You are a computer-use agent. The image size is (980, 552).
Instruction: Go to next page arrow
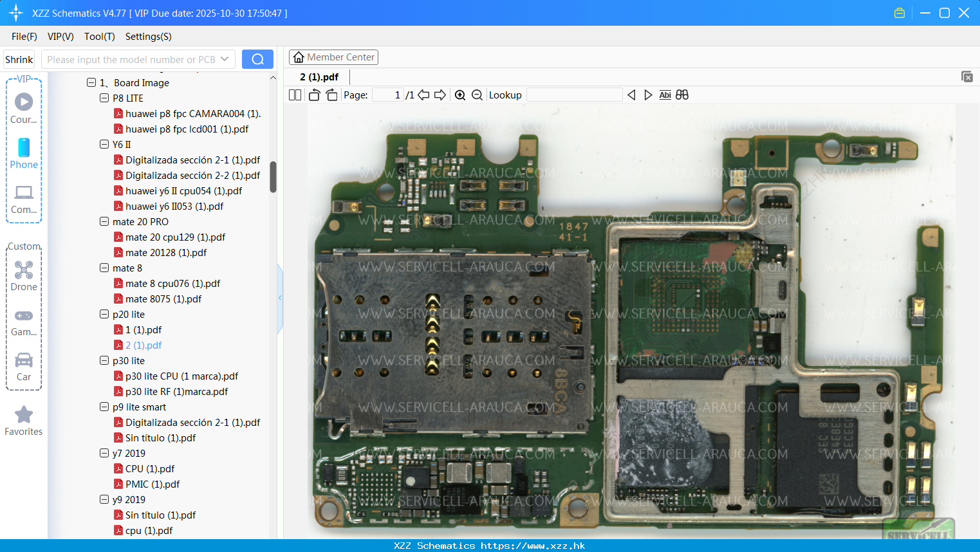coord(440,95)
